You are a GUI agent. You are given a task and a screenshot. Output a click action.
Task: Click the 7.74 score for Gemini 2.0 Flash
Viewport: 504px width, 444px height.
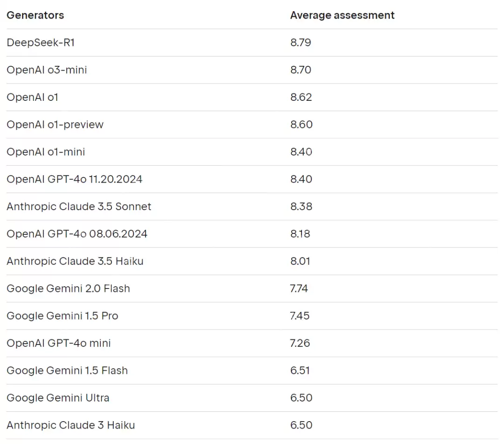click(299, 289)
